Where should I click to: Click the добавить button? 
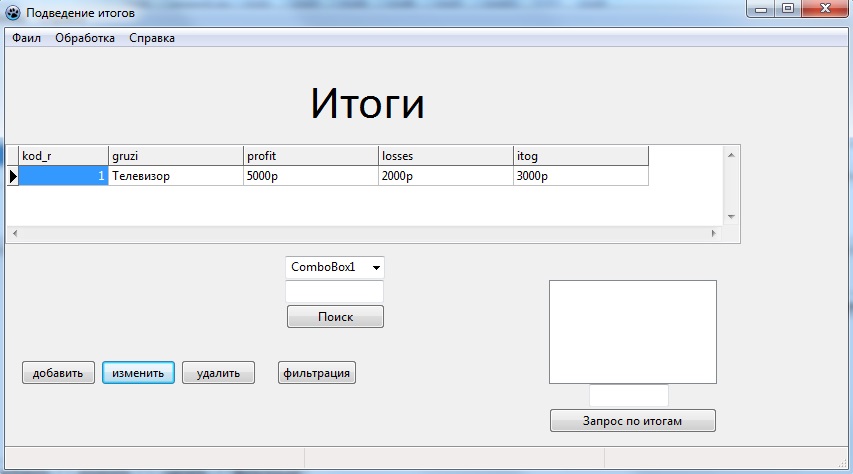tap(58, 373)
